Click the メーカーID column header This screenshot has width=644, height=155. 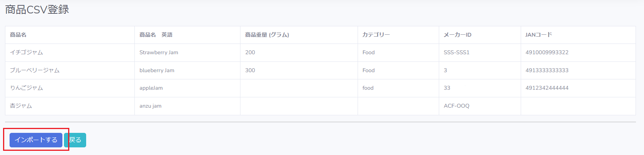(x=457, y=35)
